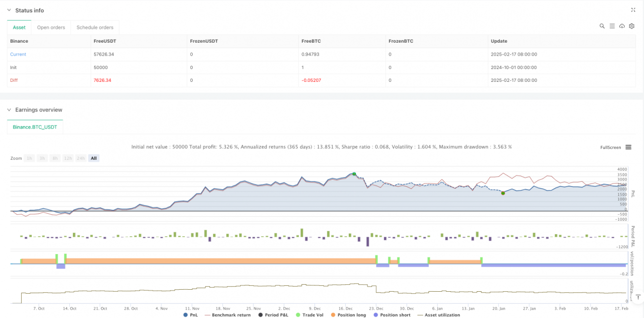Switch to the Schedule orders tab
644x318 pixels.
pos(95,27)
